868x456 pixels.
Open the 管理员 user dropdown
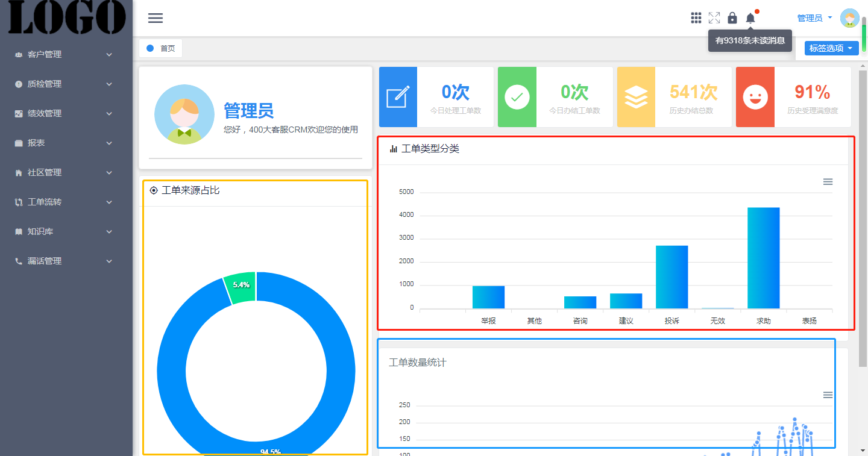click(814, 18)
